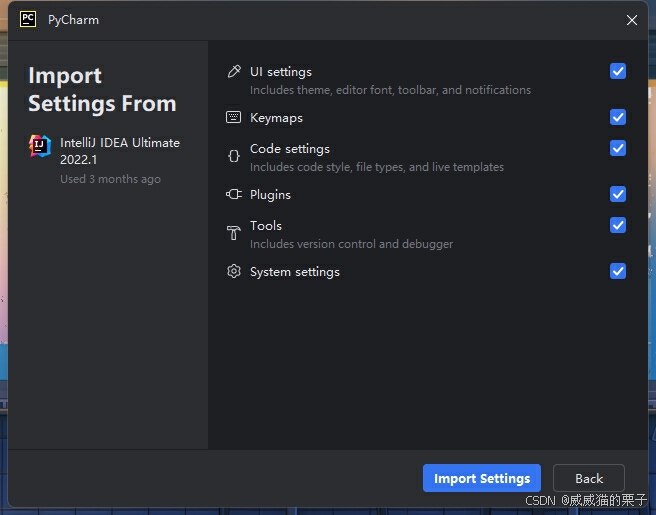Click the Import Settings button
The height and width of the screenshot is (515, 656).
click(x=482, y=478)
